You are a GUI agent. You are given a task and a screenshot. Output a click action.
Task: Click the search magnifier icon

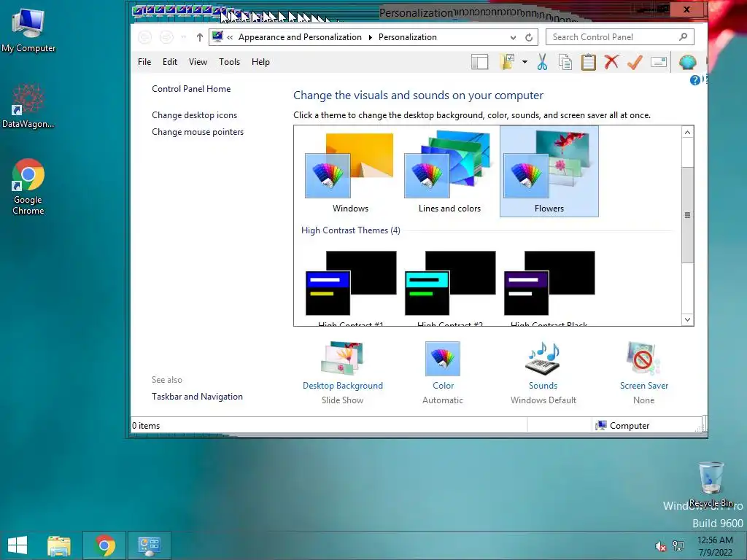coord(683,36)
